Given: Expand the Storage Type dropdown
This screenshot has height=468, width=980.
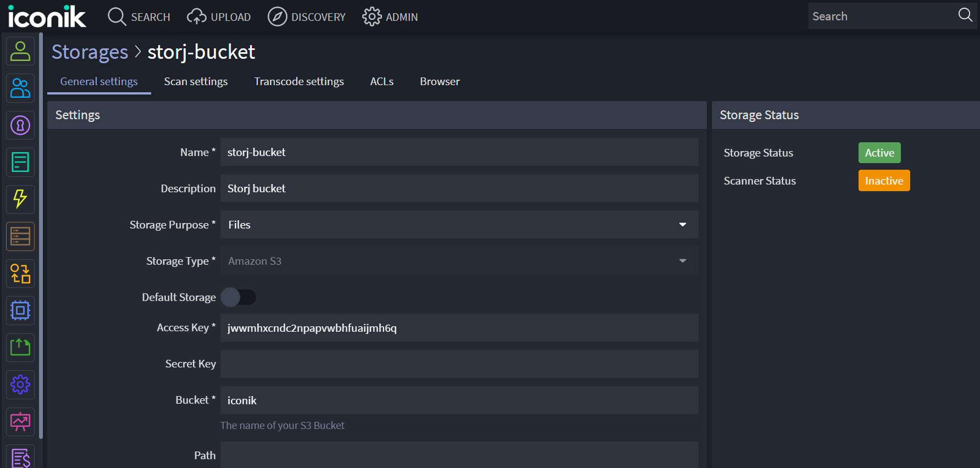Looking at the screenshot, I should click(459, 261).
